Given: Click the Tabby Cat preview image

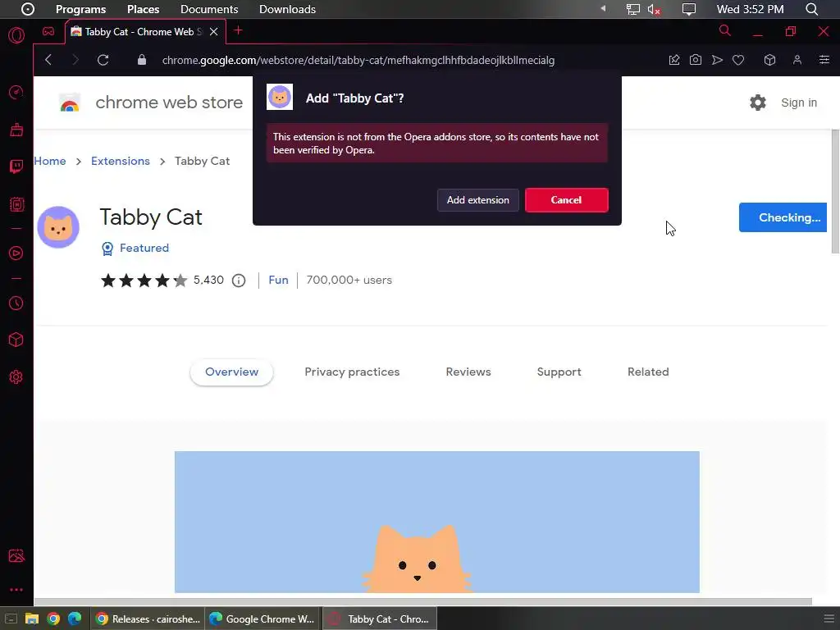Looking at the screenshot, I should pyautogui.click(x=436, y=522).
